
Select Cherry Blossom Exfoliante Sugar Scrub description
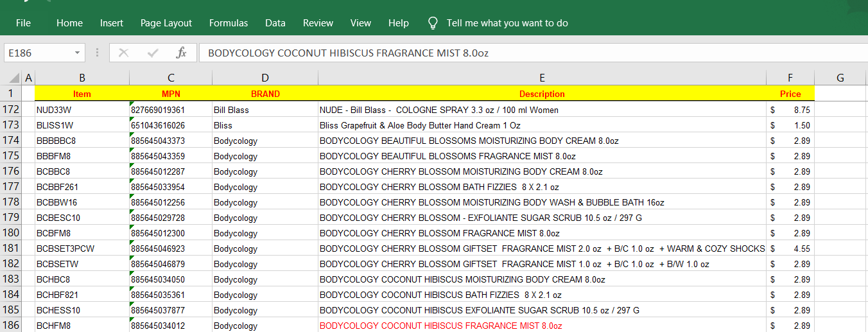pos(542,218)
